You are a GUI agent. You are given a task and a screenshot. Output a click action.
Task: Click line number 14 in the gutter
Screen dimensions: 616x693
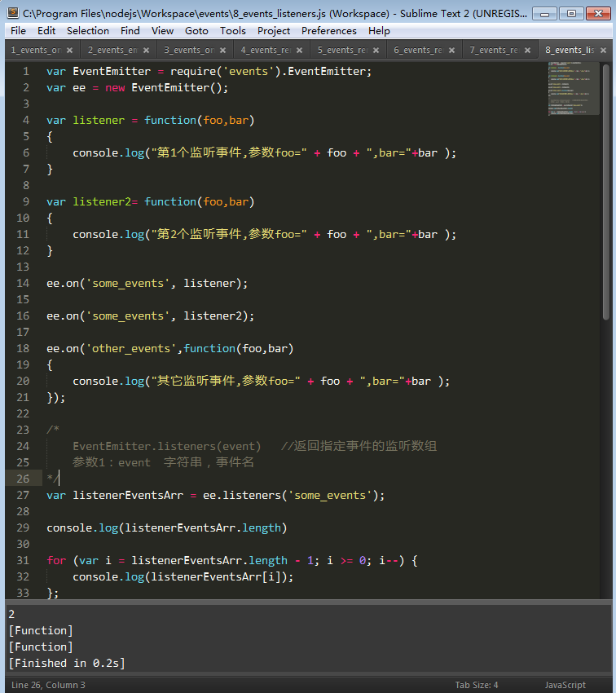[x=23, y=283]
